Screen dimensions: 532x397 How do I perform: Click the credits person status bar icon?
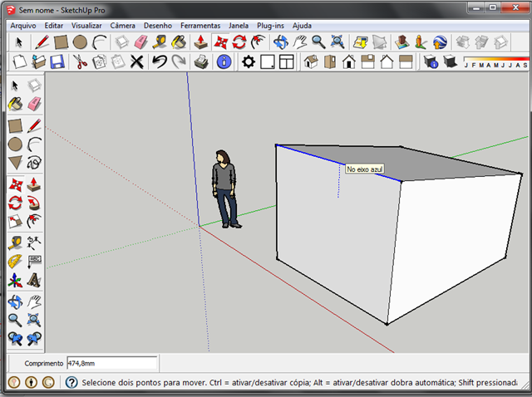click(32, 383)
